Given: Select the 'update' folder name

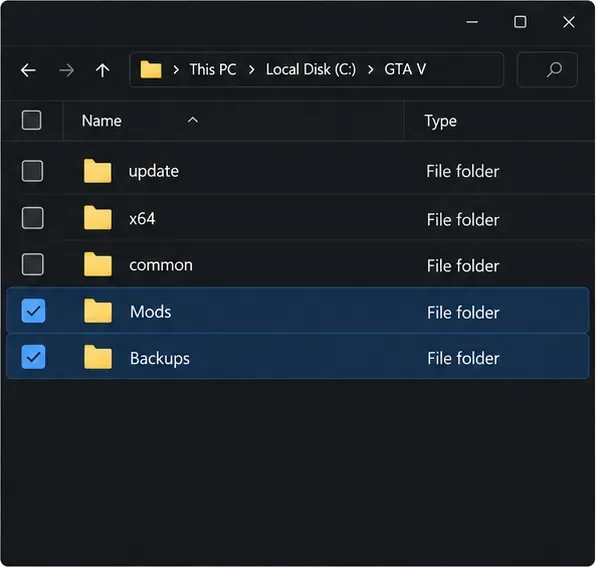Looking at the screenshot, I should [154, 171].
